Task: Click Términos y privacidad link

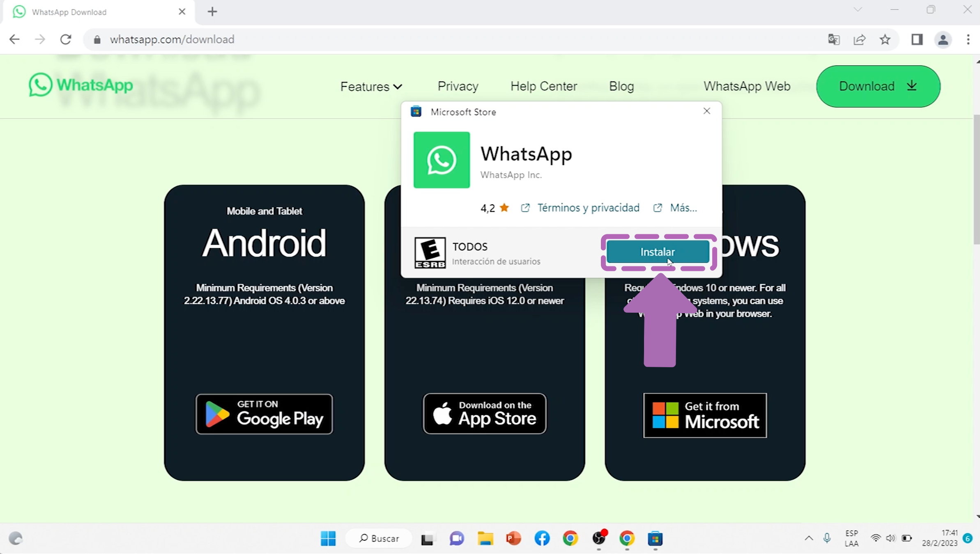Action: [588, 208]
